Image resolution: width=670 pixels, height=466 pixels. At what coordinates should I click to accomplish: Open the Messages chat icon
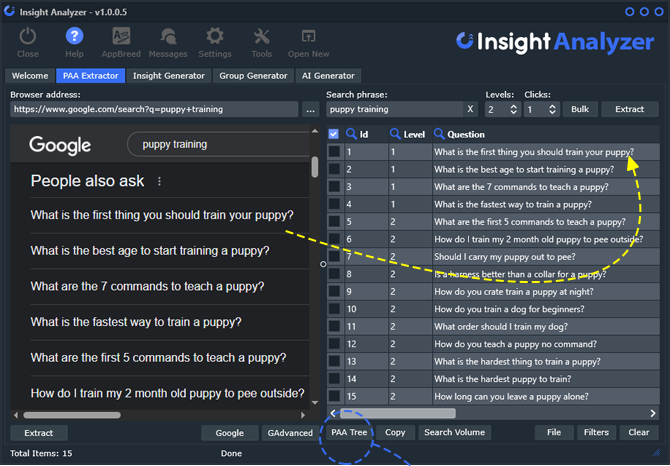[168, 37]
